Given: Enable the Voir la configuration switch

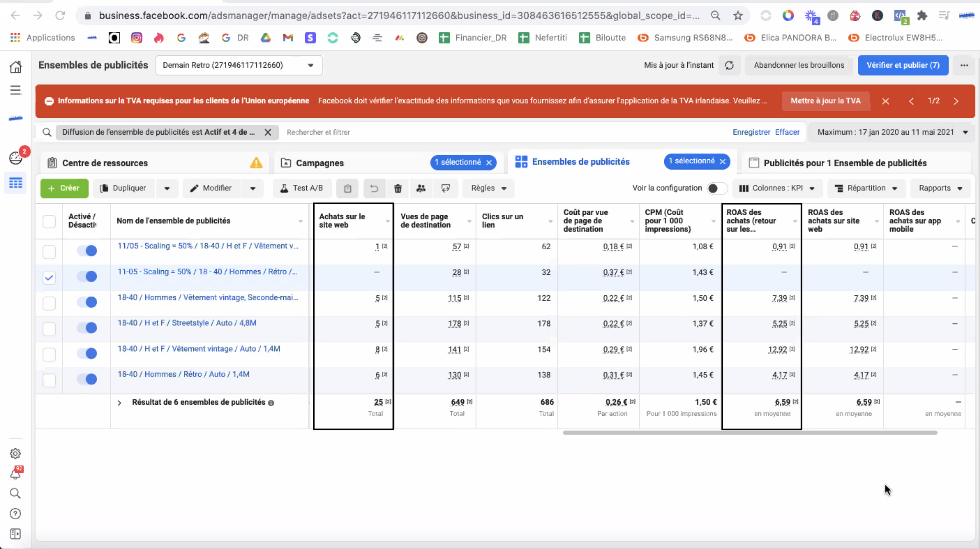Looking at the screenshot, I should (x=716, y=188).
